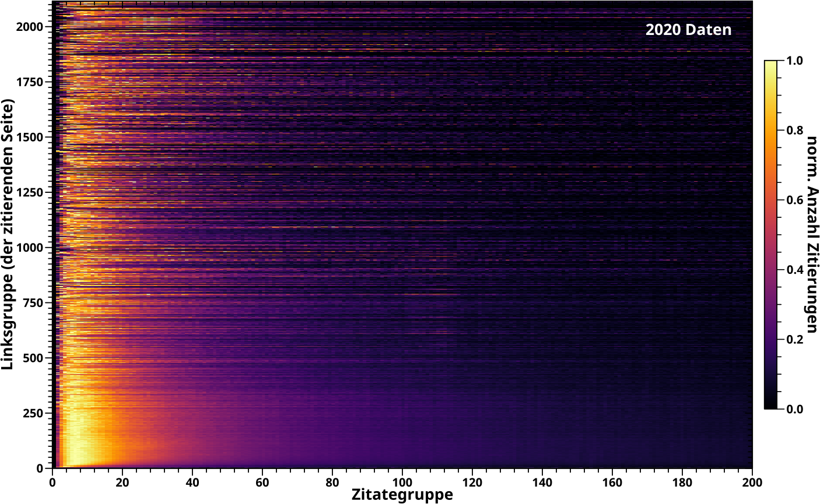Click colorbar tick label 0.2
820x504 pixels.
click(794, 340)
